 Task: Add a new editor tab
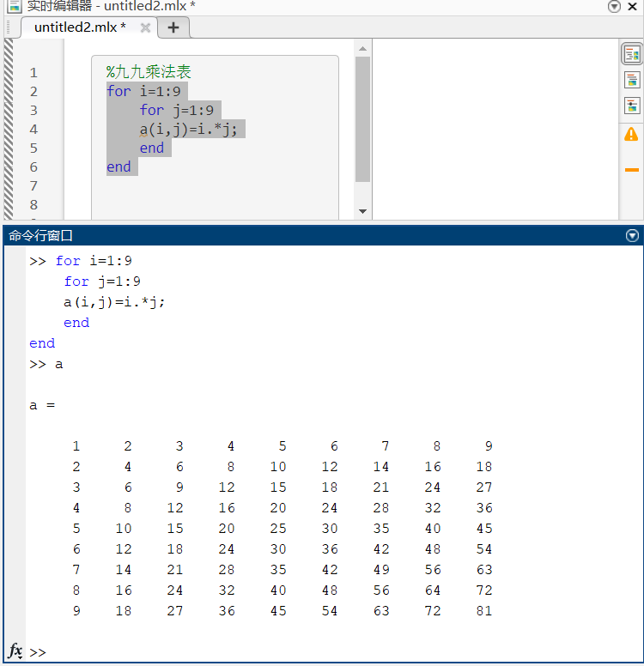(x=173, y=27)
